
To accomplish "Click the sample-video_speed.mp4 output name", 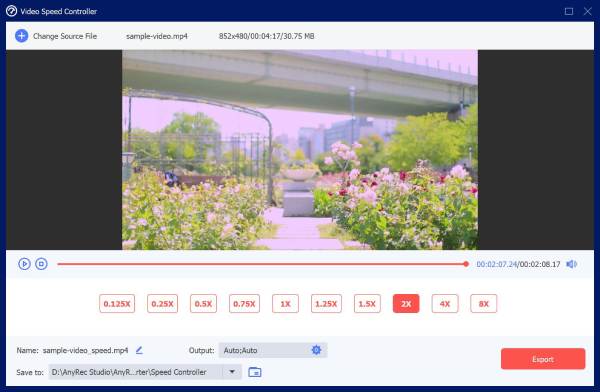I will (85, 350).
